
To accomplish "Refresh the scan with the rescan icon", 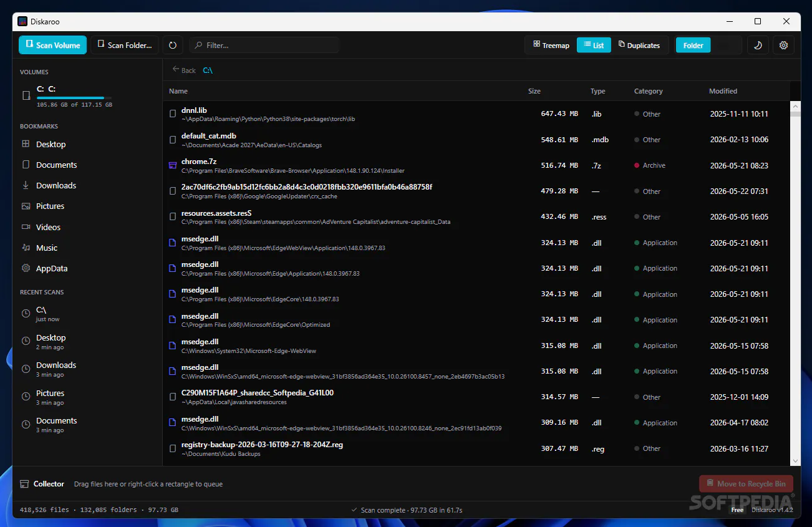I will click(x=173, y=45).
